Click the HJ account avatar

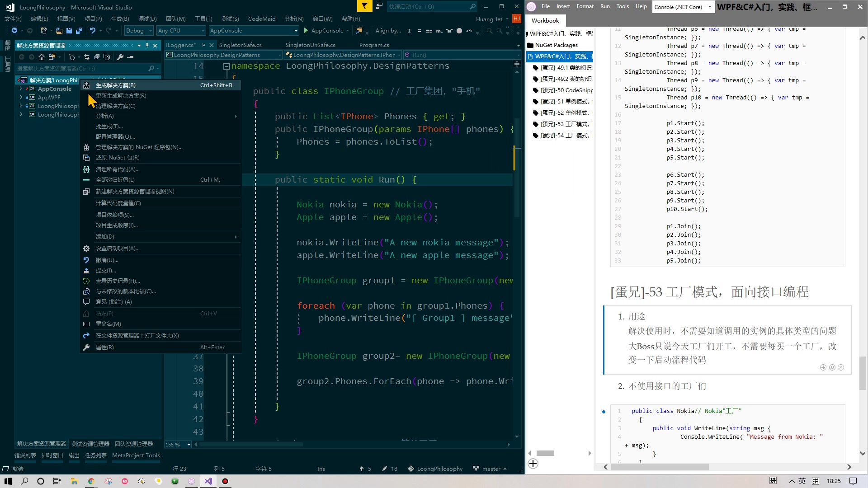(517, 19)
